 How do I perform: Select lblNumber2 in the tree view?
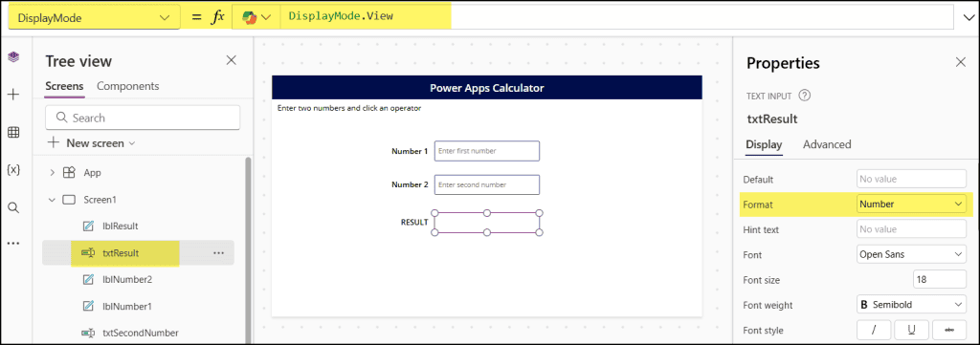127,279
